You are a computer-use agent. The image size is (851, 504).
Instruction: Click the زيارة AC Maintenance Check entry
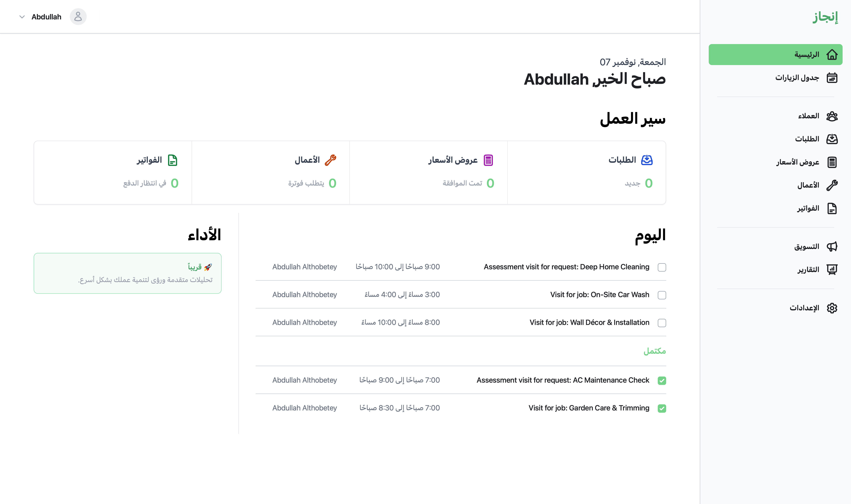[563, 380]
